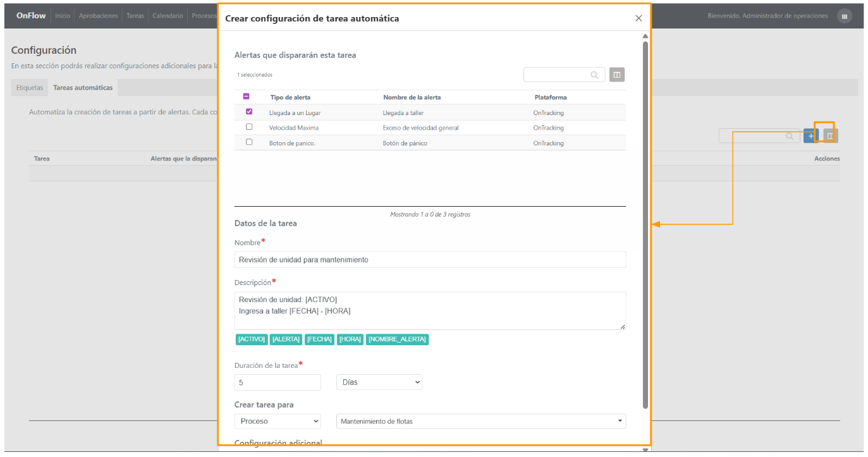
Task: Insert the [ACTIVO] placeholder tag
Action: [252, 339]
